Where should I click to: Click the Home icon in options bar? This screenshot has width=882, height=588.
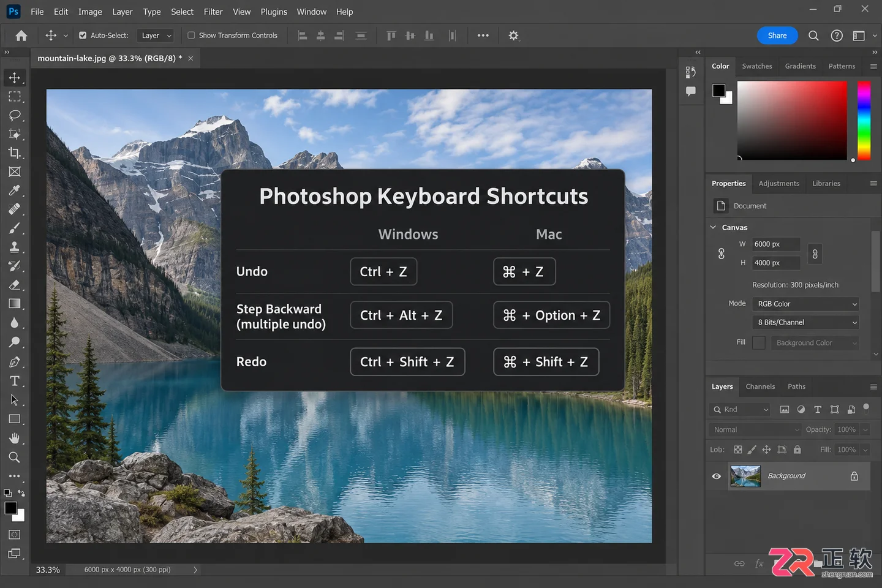pyautogui.click(x=21, y=36)
